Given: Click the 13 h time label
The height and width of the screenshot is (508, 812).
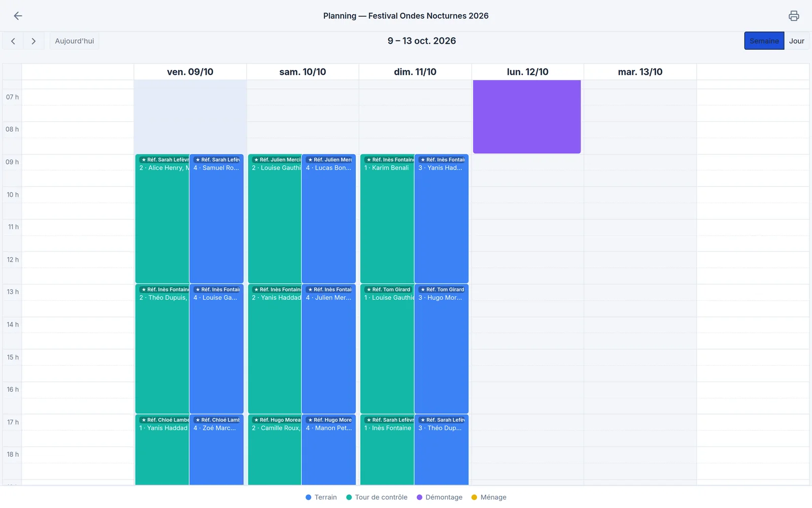Looking at the screenshot, I should point(13,292).
